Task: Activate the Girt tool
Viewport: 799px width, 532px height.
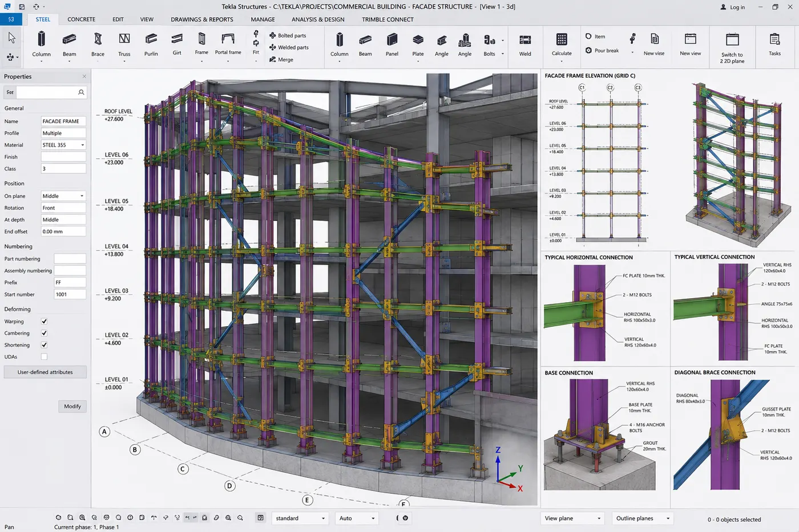Action: point(177,44)
